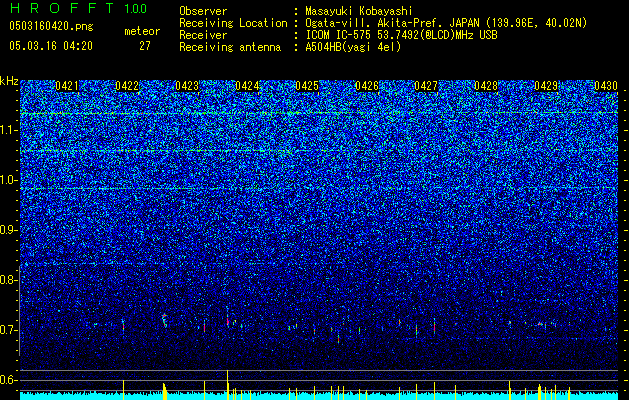
Task: Click frequency axis label 0.7
Action: click(x=8, y=330)
